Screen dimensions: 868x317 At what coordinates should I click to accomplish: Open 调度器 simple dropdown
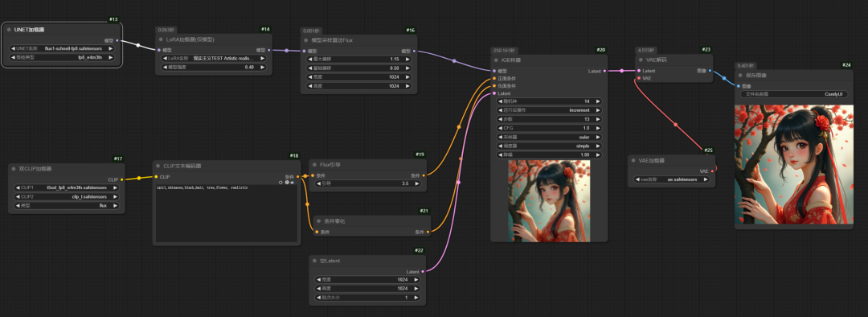tap(549, 146)
